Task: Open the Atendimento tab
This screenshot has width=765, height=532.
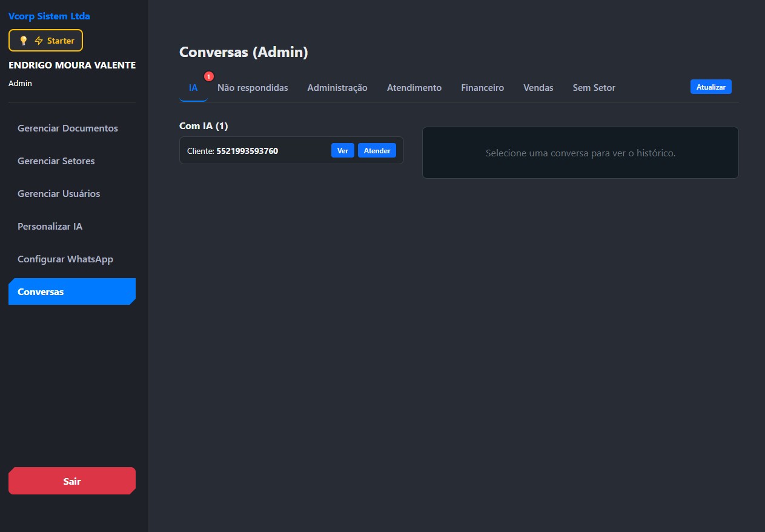Action: (414, 88)
